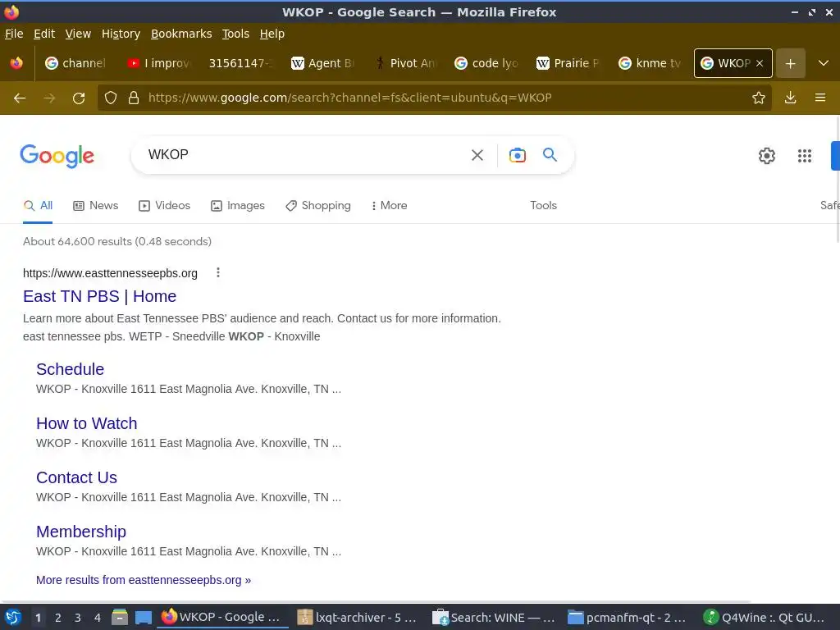Open More results from easttennesseepbs.org
This screenshot has width=840, height=630.
tap(144, 580)
